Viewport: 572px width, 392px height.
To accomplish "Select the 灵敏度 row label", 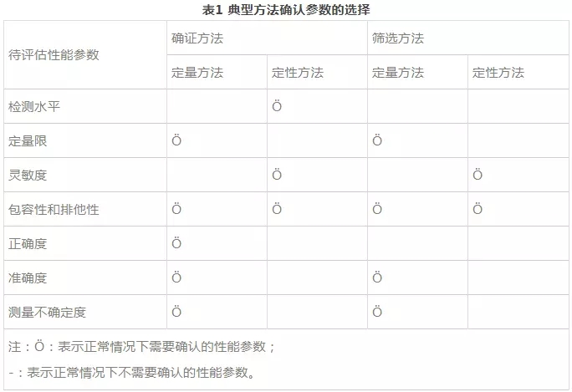I will pyautogui.click(x=28, y=175).
